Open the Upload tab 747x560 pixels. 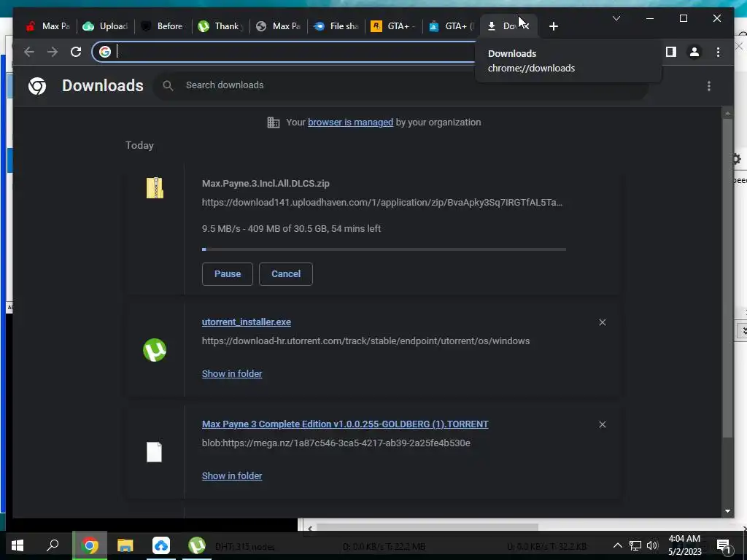pyautogui.click(x=105, y=26)
